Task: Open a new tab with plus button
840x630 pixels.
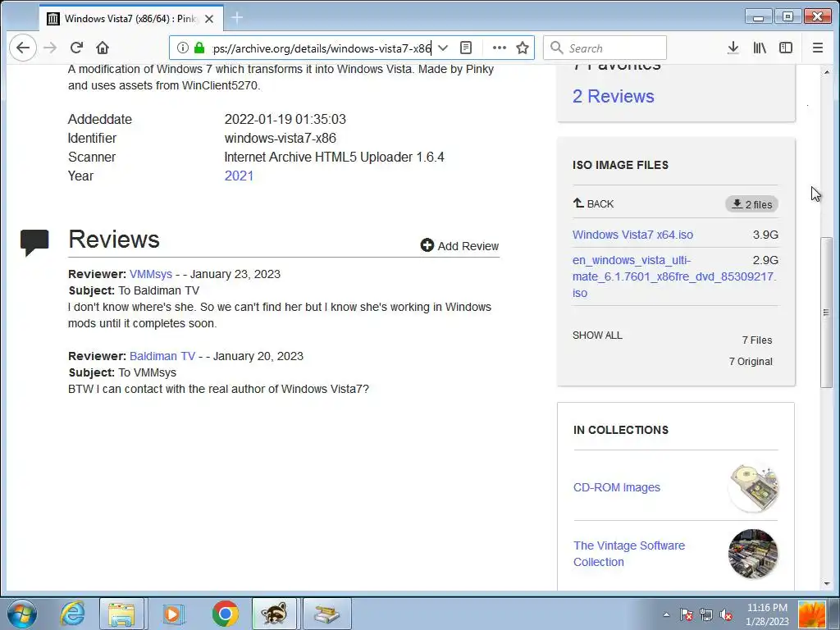Action: [237, 18]
